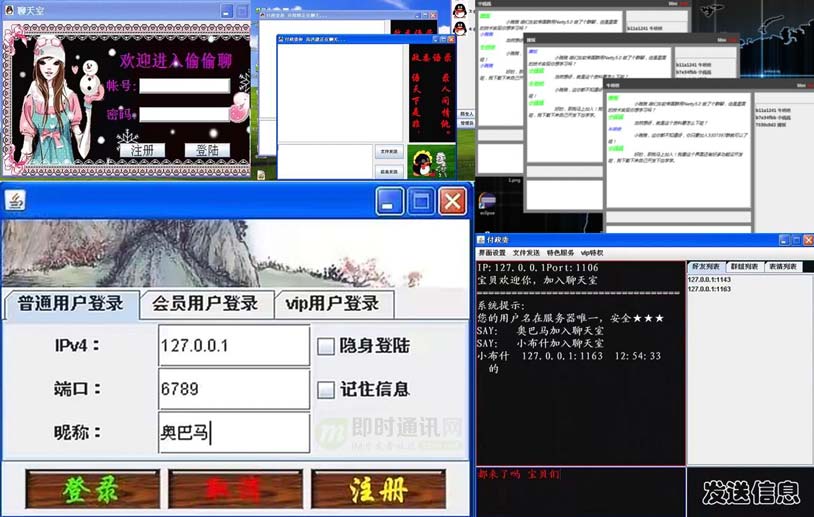
Task: Click the '小布什 127.0.0.1:1163 12:54:33' line
Action: click(569, 356)
